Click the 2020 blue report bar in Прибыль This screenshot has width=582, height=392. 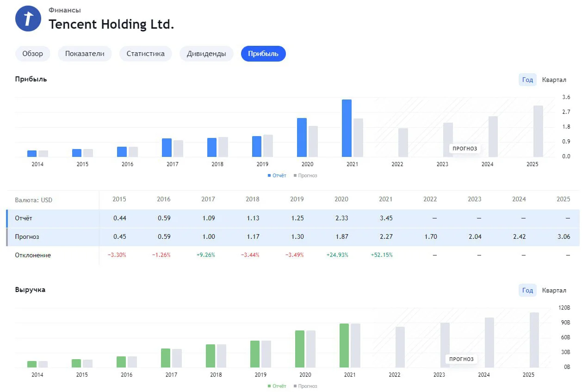click(302, 137)
